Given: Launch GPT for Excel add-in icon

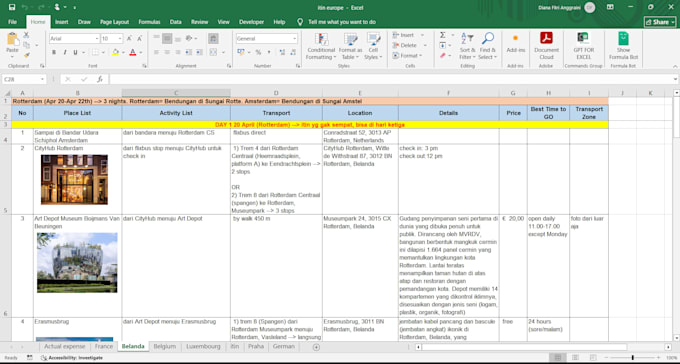Looking at the screenshot, I should pos(583,38).
